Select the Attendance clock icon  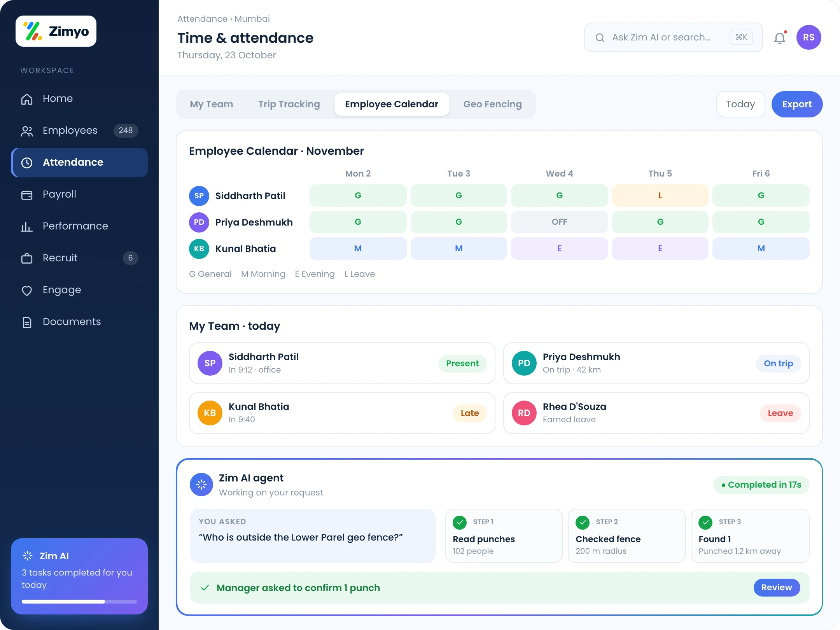pos(27,163)
